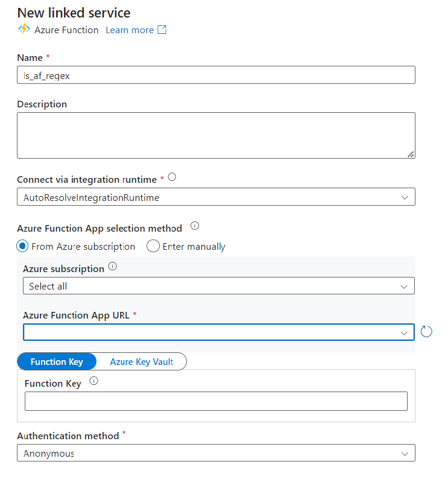Click the Azure Function lightning icon

[24, 30]
